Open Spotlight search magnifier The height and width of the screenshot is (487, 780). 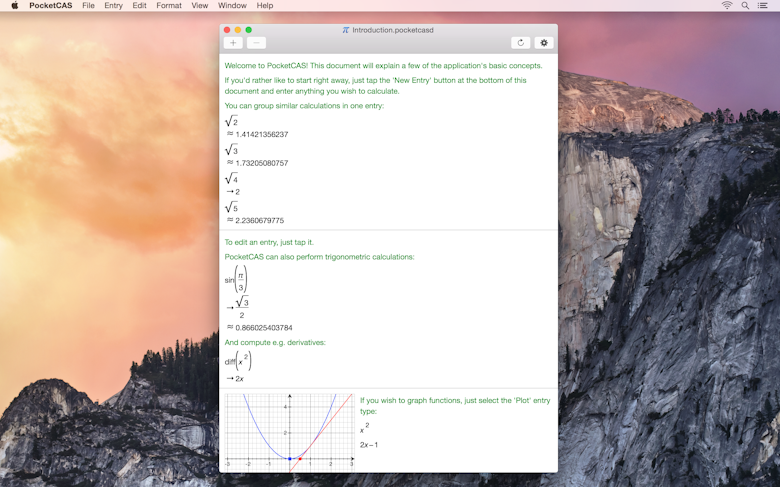tap(745, 5)
